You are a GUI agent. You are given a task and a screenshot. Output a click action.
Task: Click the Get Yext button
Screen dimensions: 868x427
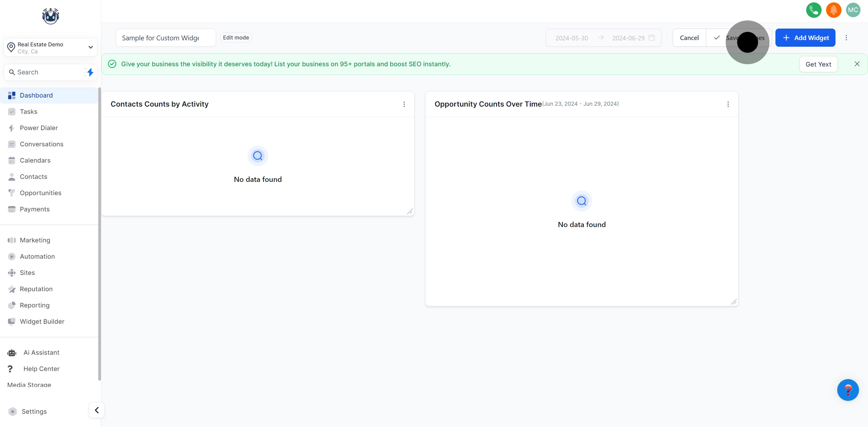pyautogui.click(x=818, y=64)
